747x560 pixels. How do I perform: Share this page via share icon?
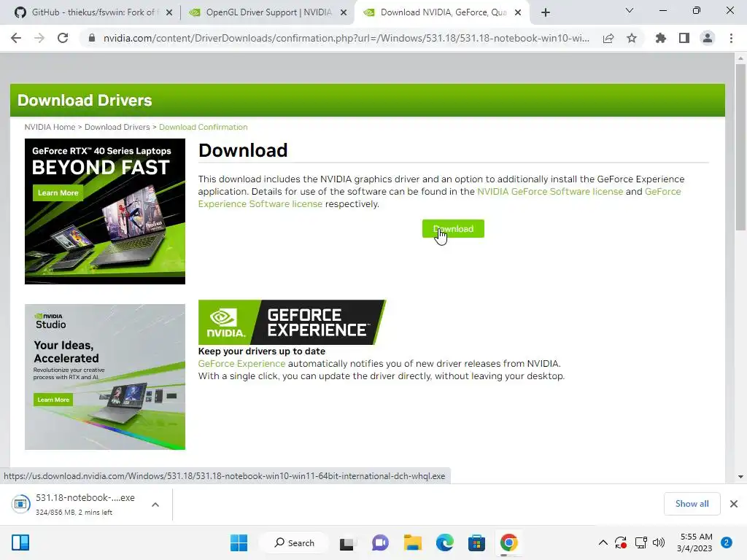(608, 38)
